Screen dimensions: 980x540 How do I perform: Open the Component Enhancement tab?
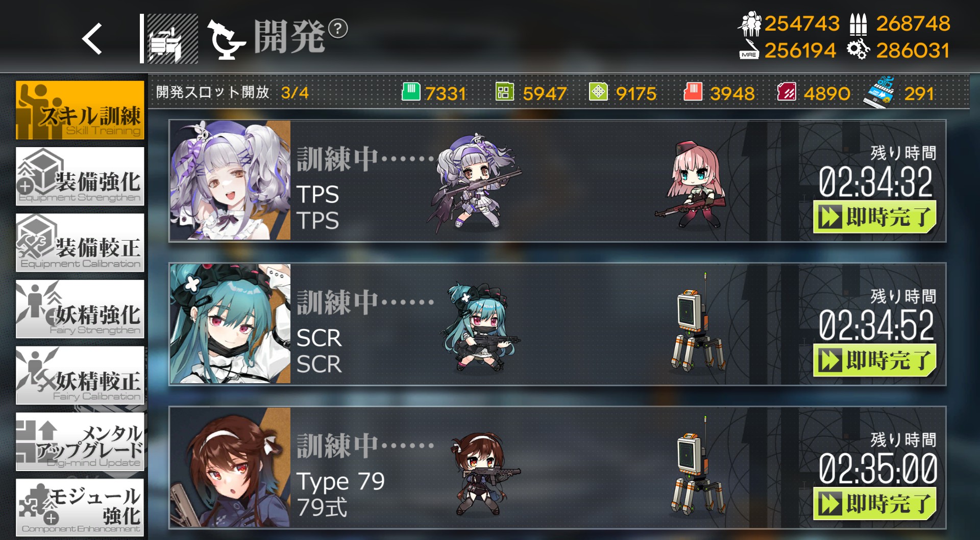click(80, 507)
